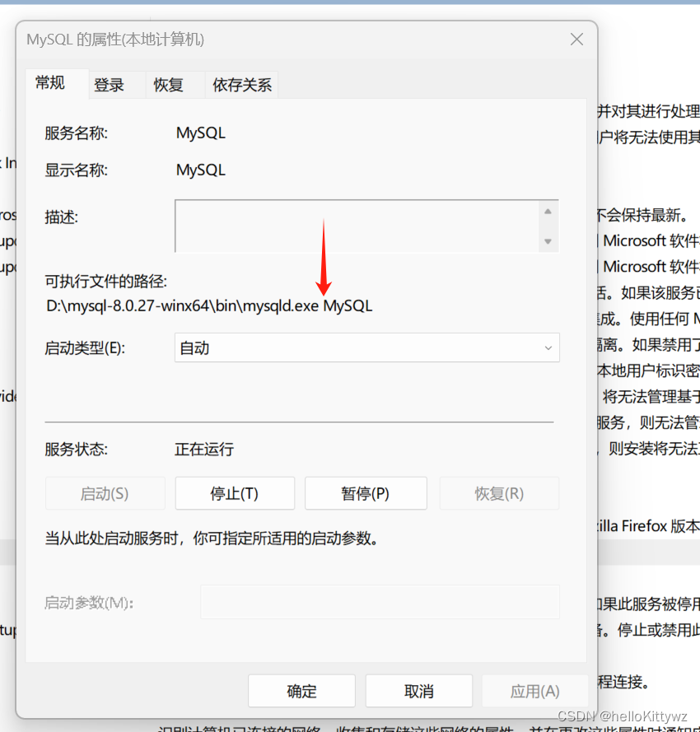This screenshot has height=732, width=700.
Task: Click the 不会保持最新 text in the background window
Action: coord(642,215)
